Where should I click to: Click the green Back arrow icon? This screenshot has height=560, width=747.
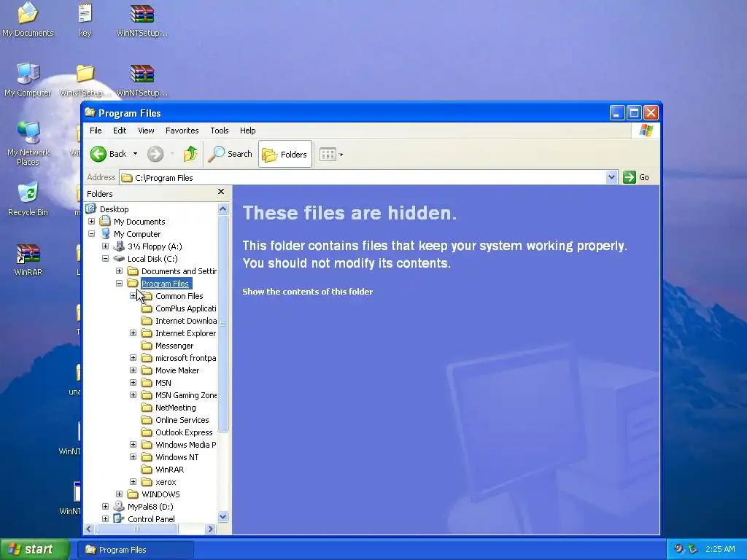coord(98,154)
